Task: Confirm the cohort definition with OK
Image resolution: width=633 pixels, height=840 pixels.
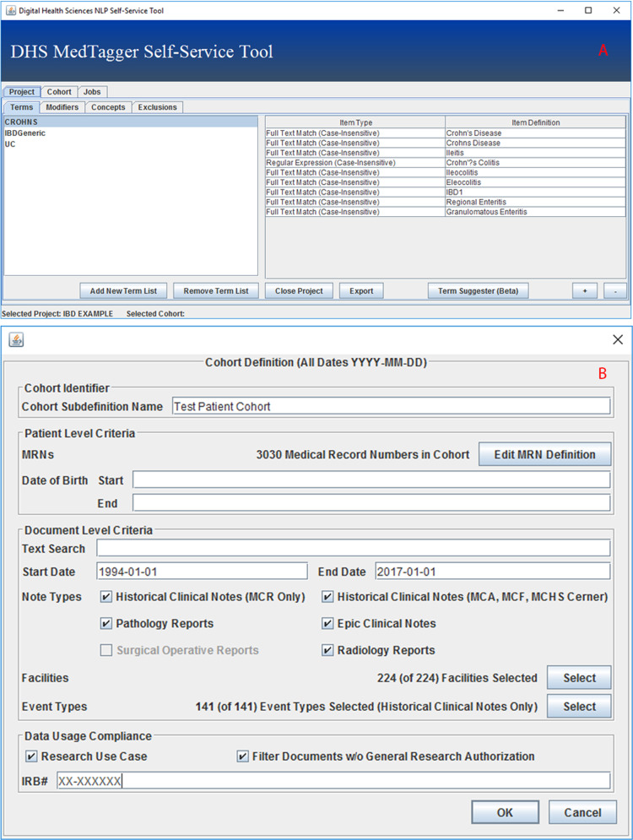Action: pyautogui.click(x=505, y=813)
